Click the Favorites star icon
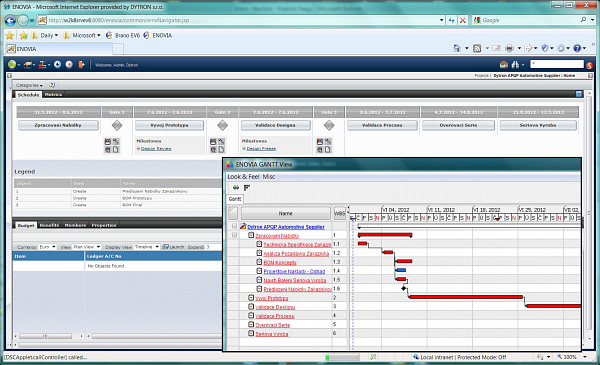The width and height of the screenshot is (600, 365). [x=10, y=36]
